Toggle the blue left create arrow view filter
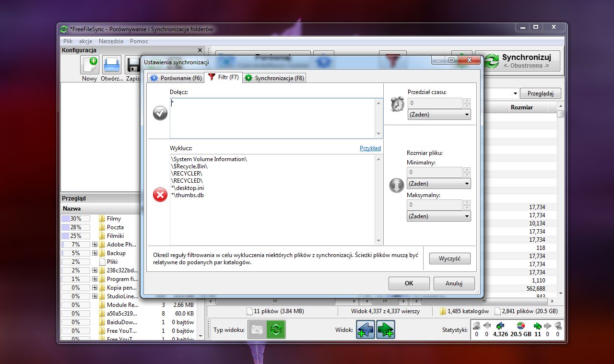This screenshot has width=614, height=364. (x=366, y=330)
